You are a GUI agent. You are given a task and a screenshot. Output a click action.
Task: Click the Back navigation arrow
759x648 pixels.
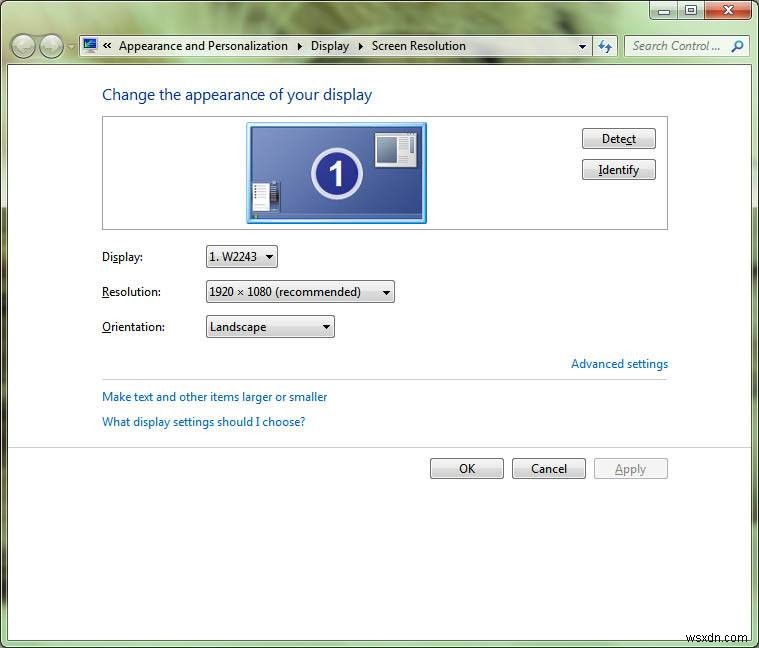tap(23, 46)
